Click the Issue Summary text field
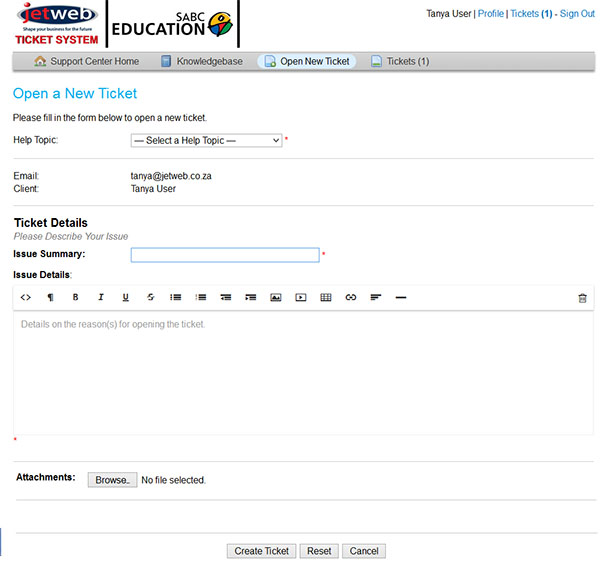 pyautogui.click(x=225, y=255)
